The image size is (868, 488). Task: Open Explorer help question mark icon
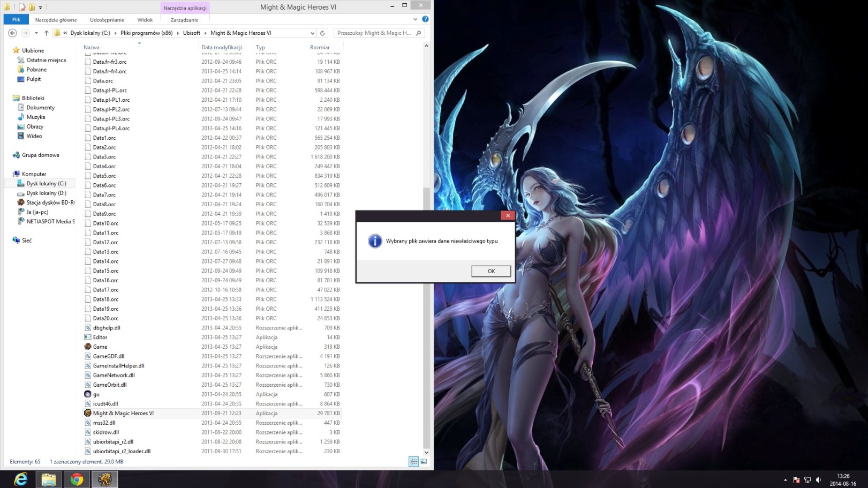coord(425,19)
